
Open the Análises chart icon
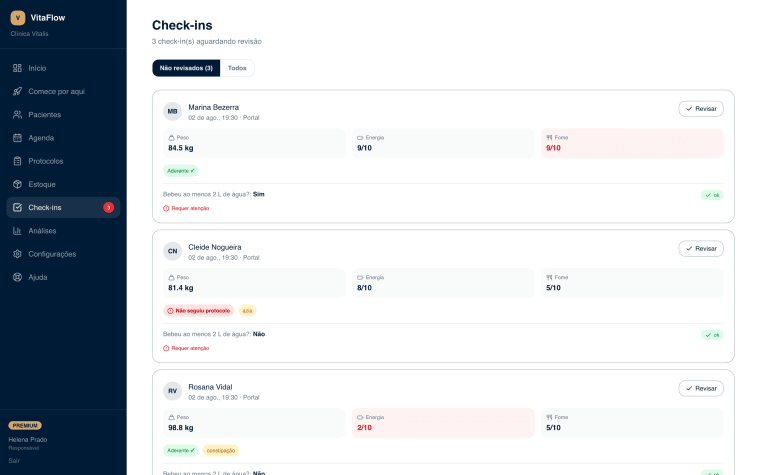17,231
